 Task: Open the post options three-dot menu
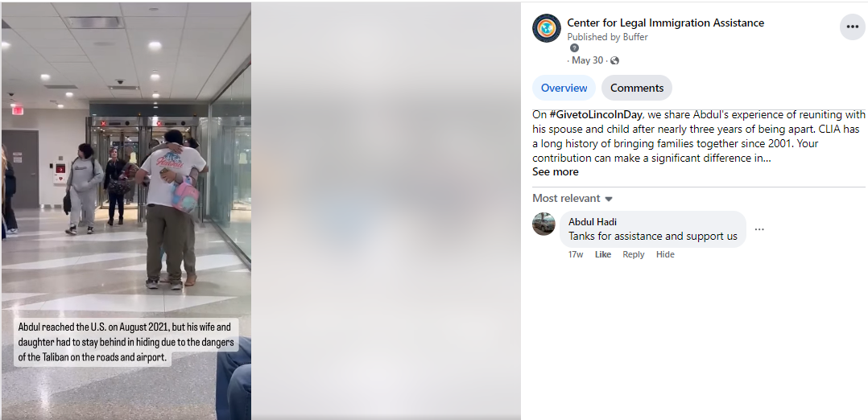[x=852, y=27]
